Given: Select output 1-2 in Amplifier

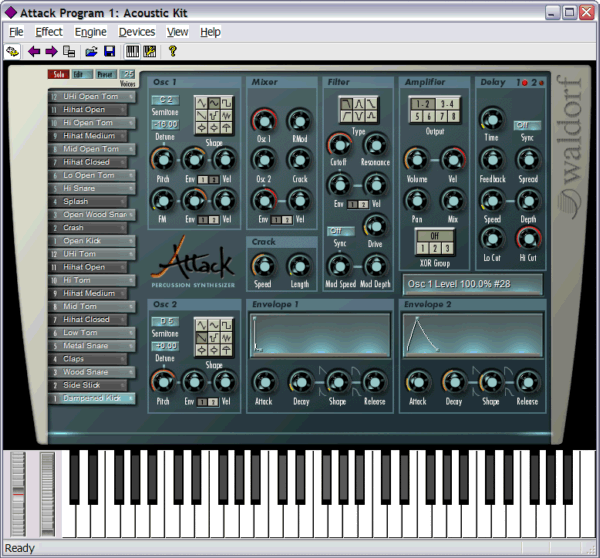Looking at the screenshot, I should (422, 104).
